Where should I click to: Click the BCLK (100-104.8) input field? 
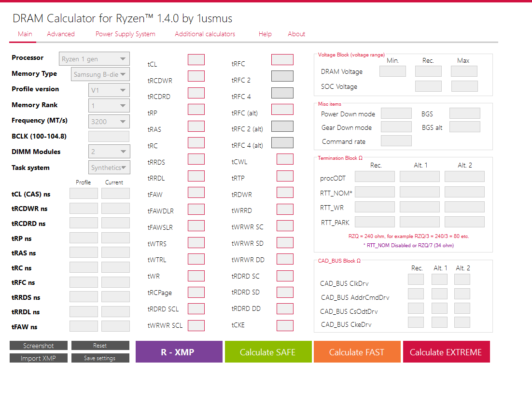pos(109,136)
